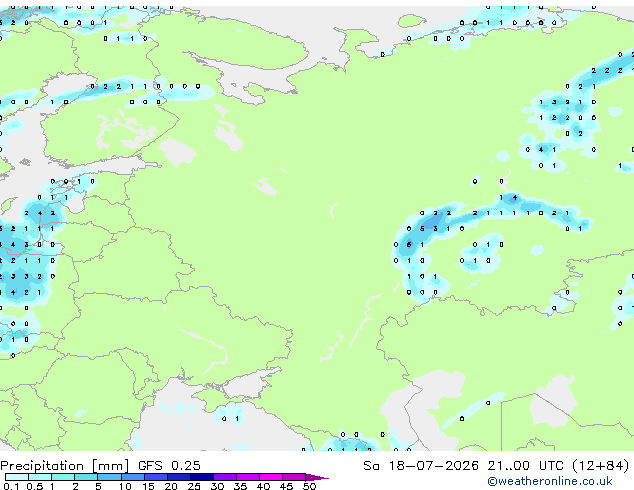Click the '40' legend scale label

pos(263,486)
